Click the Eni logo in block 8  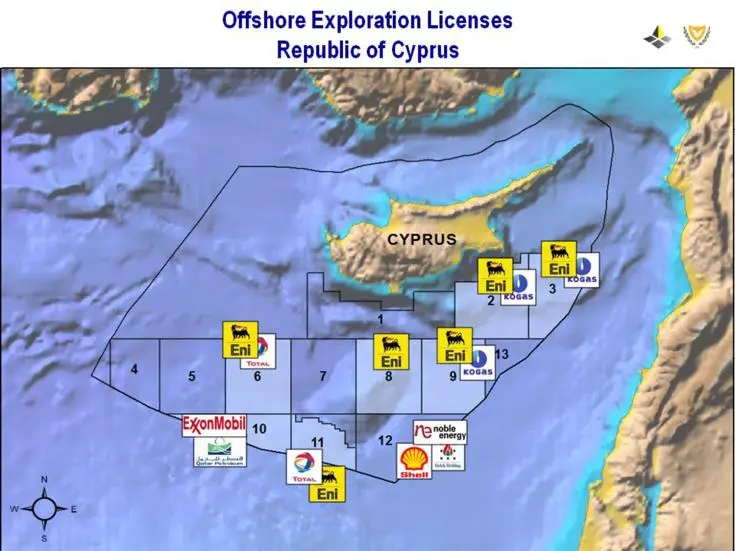point(390,352)
